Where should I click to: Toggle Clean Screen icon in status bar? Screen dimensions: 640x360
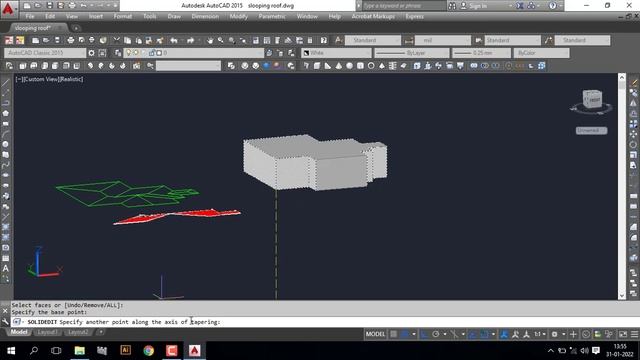point(623,334)
